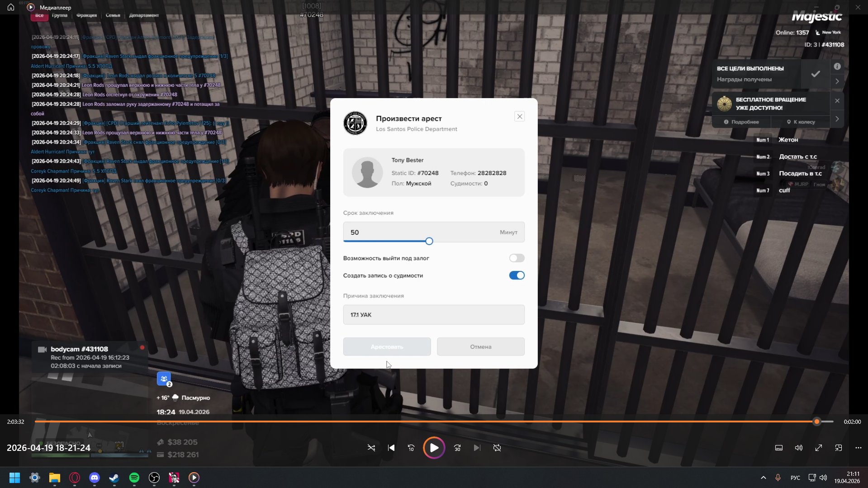Open Opera browser from the taskbar
Screen dimensions: 868x488
(x=75, y=478)
